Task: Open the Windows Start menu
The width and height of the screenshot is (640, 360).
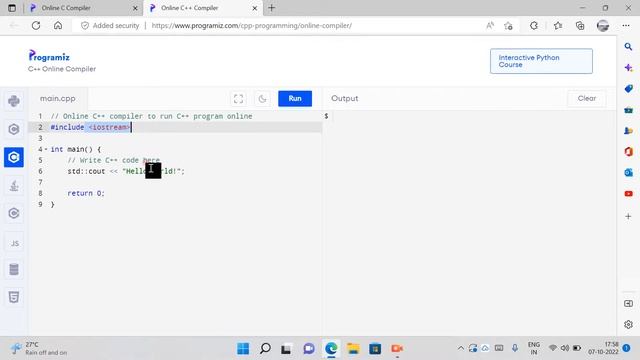Action: pos(243,349)
